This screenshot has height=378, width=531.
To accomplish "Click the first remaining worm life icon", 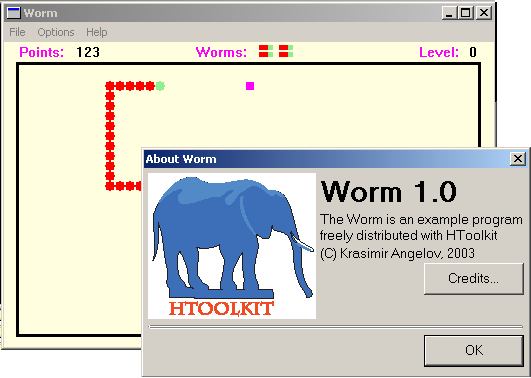I will point(266,51).
